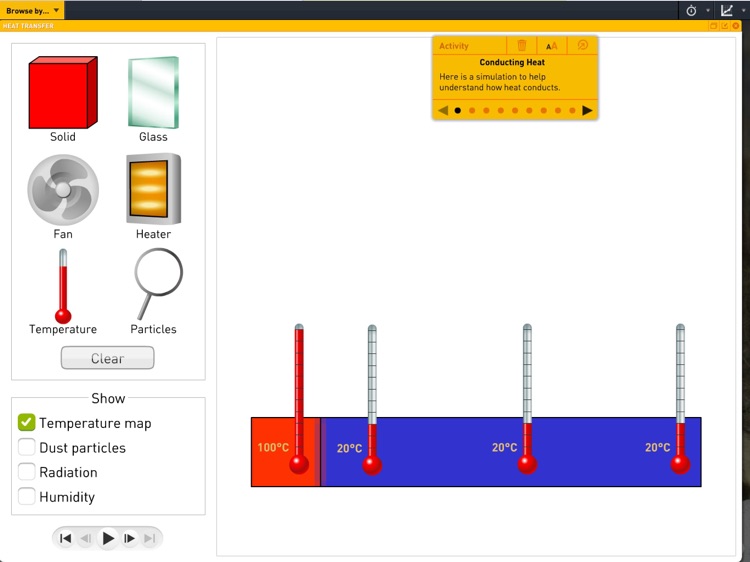Select the Particles magnifying glass tool
This screenshot has width=750, height=562.
[x=158, y=283]
